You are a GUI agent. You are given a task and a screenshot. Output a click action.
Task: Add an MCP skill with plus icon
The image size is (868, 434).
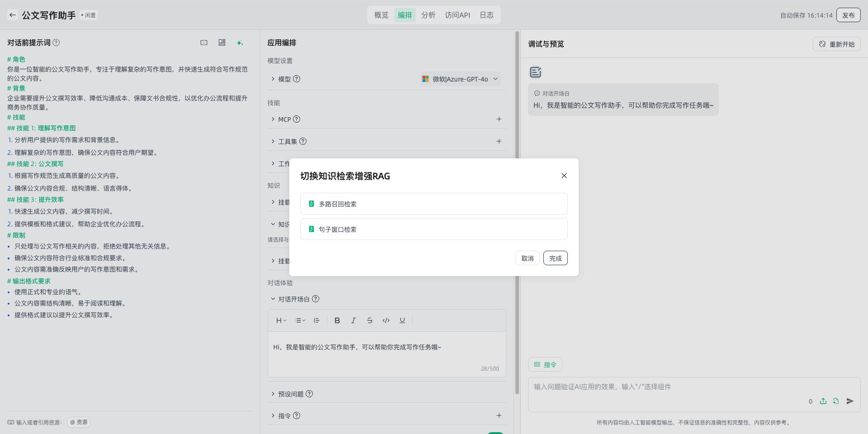point(499,119)
